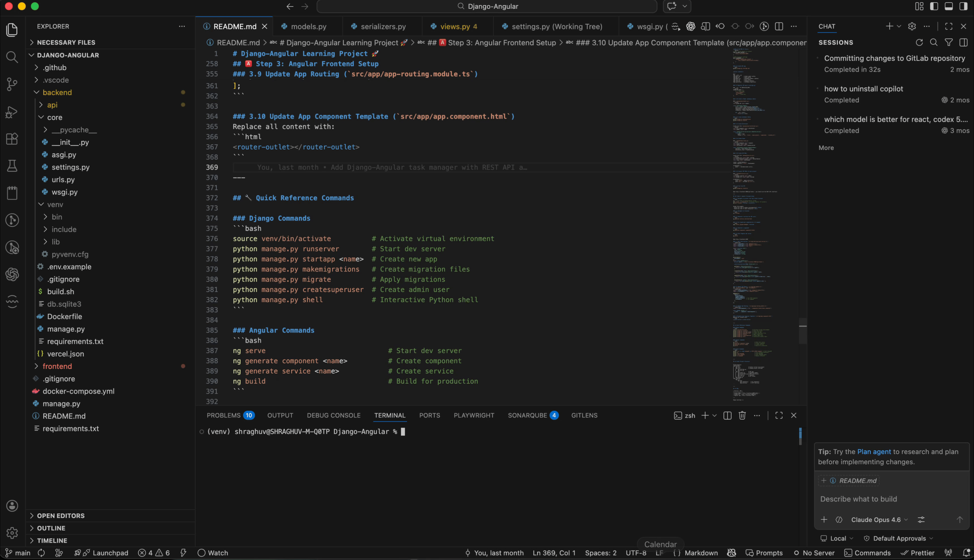Toggle Copilot status icon in status bar
The height and width of the screenshot is (560, 974).
pyautogui.click(x=731, y=553)
